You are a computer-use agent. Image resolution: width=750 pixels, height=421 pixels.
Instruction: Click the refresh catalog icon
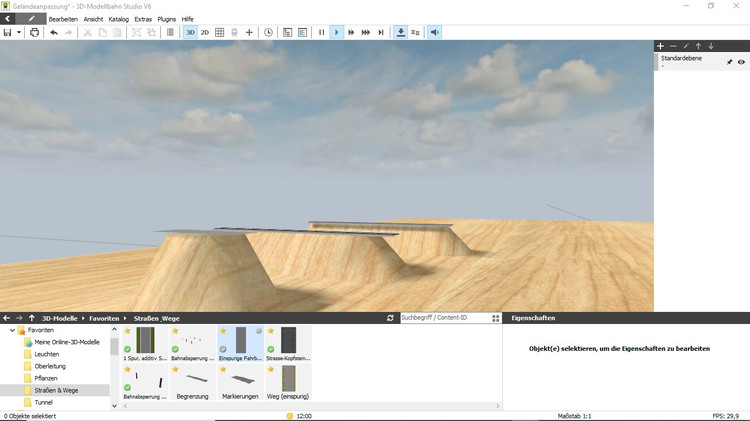tap(390, 318)
